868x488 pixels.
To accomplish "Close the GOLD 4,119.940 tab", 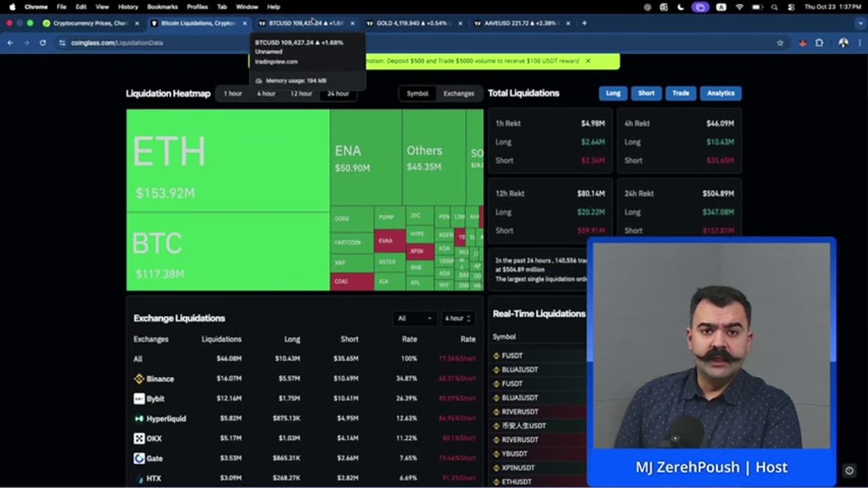I will coord(460,23).
